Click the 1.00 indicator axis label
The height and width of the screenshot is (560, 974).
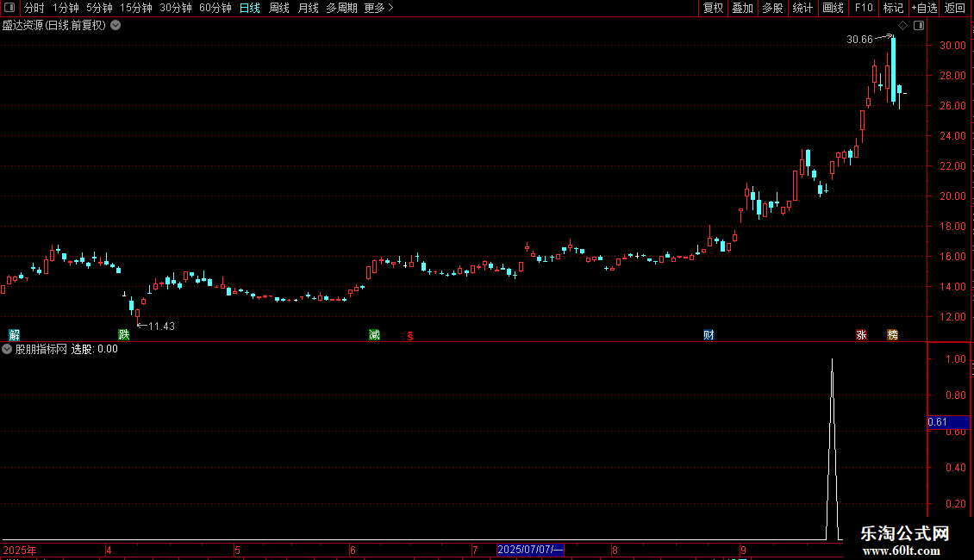pos(955,359)
